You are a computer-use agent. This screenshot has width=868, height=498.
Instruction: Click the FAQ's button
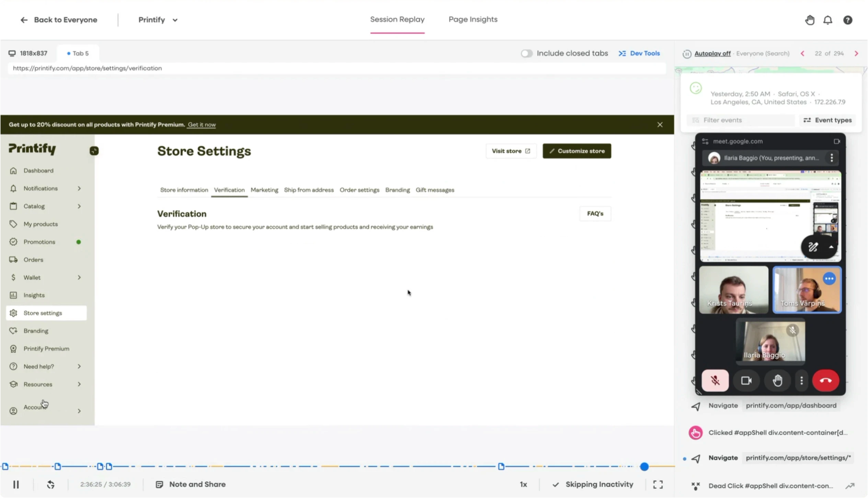pos(595,214)
